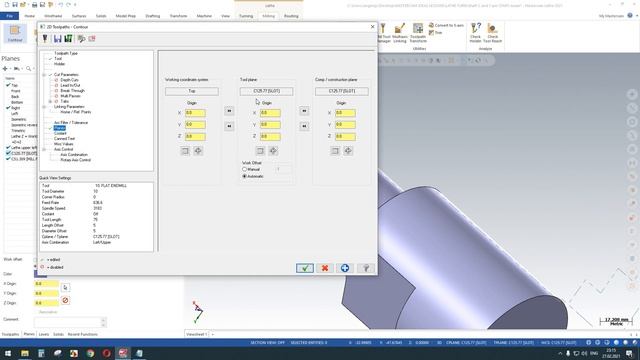Click the Comp/construction plane C125.77 [SLOT] button
Image resolution: width=640 pixels, height=360 pixels.
point(342,91)
